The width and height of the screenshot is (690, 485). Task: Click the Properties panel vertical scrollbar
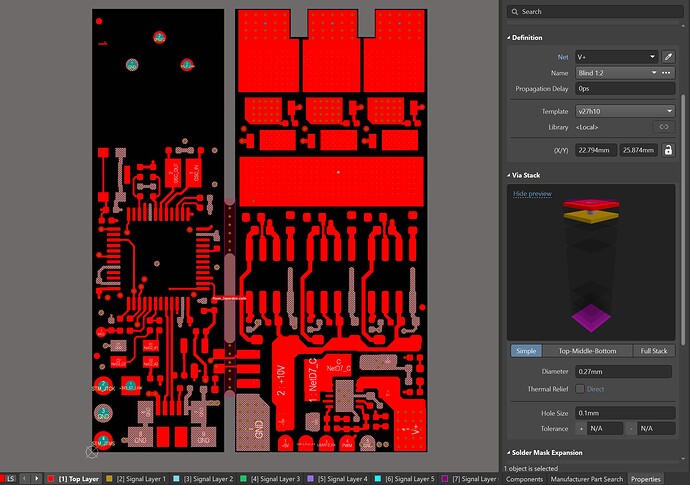pos(683,220)
